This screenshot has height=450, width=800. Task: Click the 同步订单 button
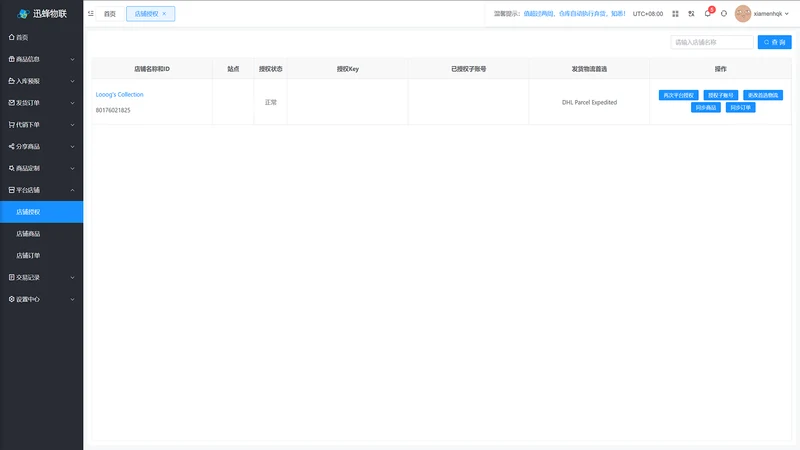(x=740, y=108)
